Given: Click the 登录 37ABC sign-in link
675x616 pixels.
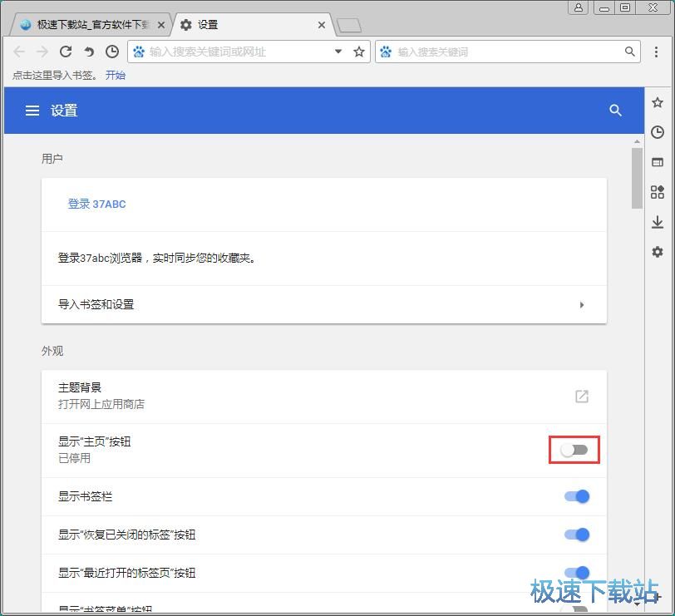Looking at the screenshot, I should (x=96, y=204).
